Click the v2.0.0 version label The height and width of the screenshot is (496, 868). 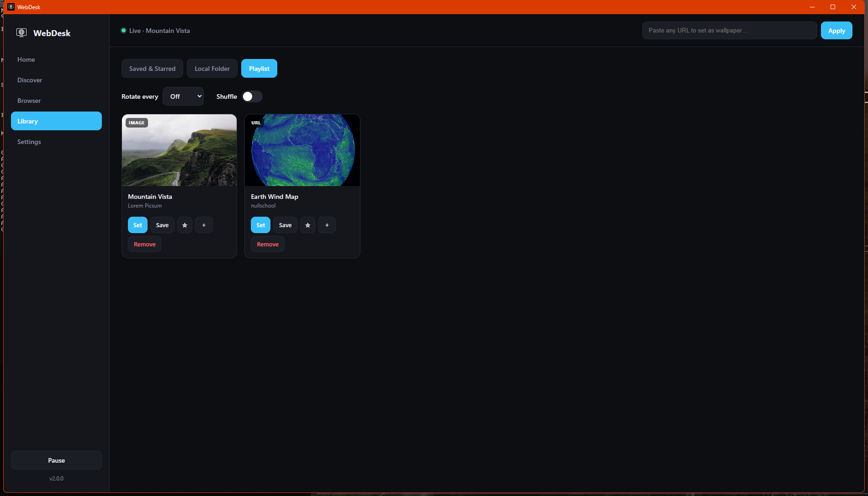56,478
